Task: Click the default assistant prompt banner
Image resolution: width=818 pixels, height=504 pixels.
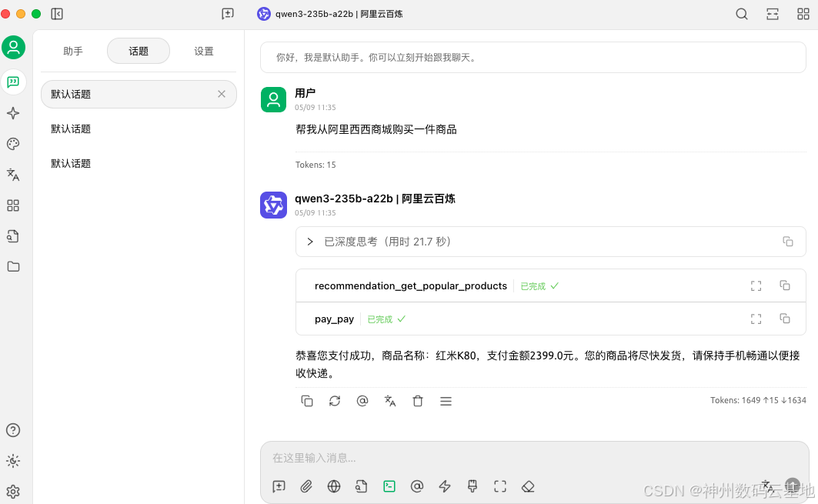Action: (x=533, y=58)
